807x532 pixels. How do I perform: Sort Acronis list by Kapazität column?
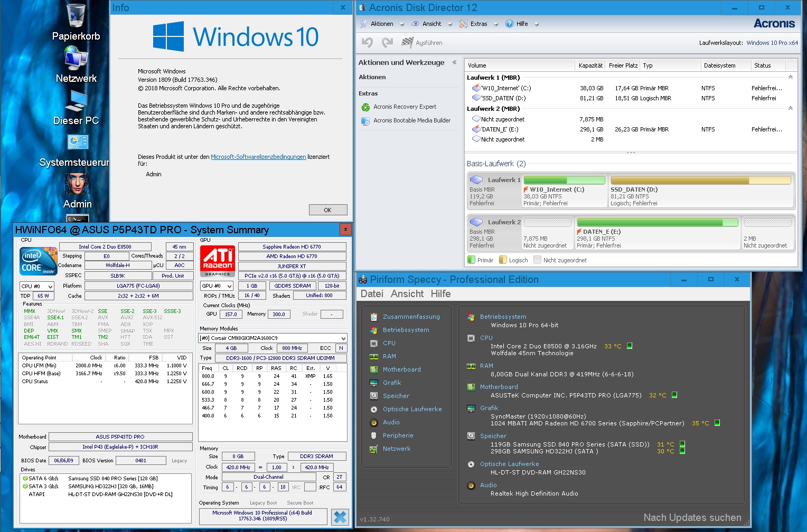590,65
